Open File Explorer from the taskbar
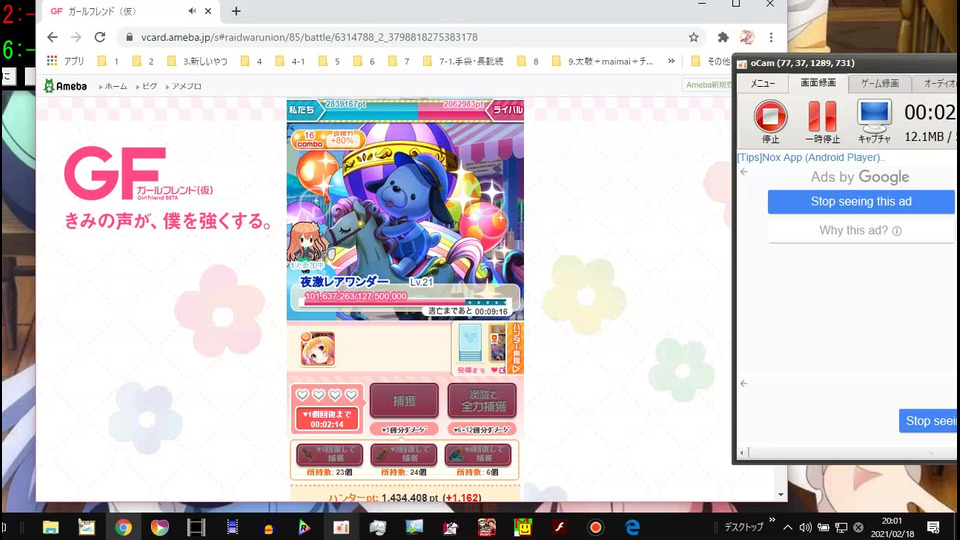The height and width of the screenshot is (540, 960). pos(50,527)
